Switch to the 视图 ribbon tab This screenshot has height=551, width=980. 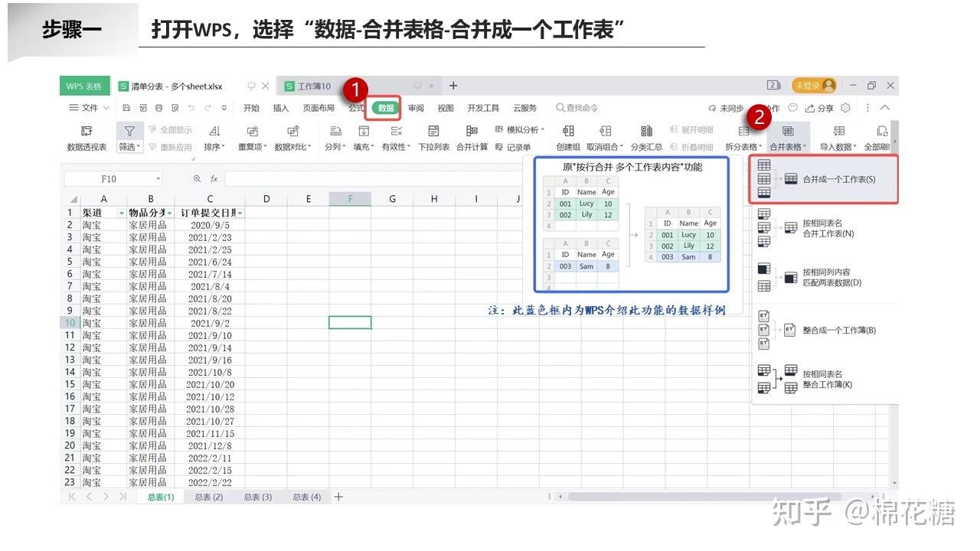(x=446, y=108)
